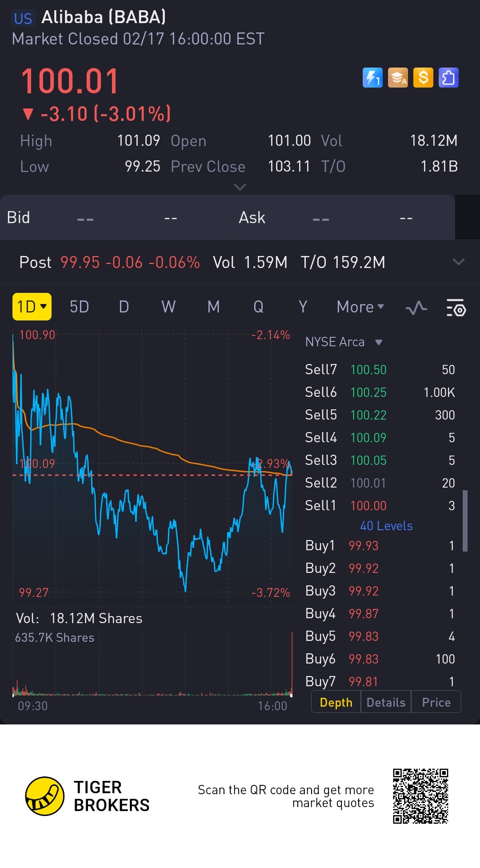Switch chart to 5D timeframe
The height and width of the screenshot is (868, 480).
coord(79,307)
